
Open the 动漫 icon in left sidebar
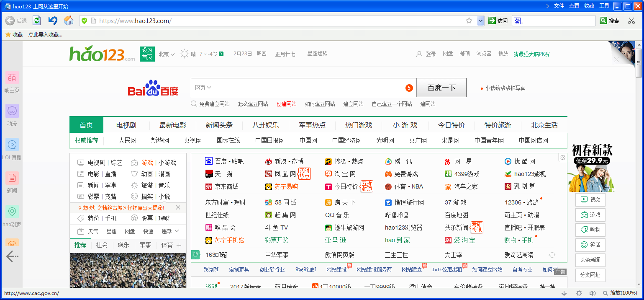click(12, 111)
